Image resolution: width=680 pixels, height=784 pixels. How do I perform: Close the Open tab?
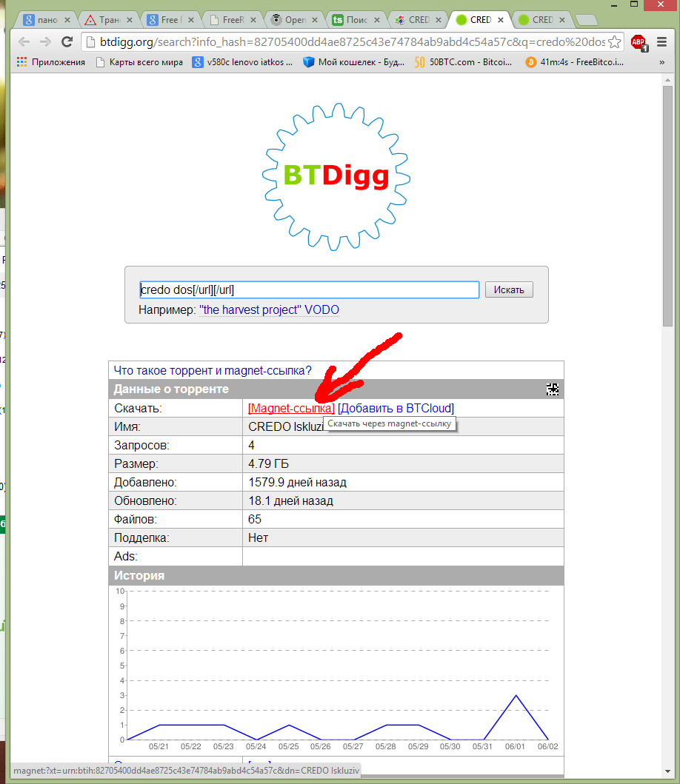[x=315, y=20]
